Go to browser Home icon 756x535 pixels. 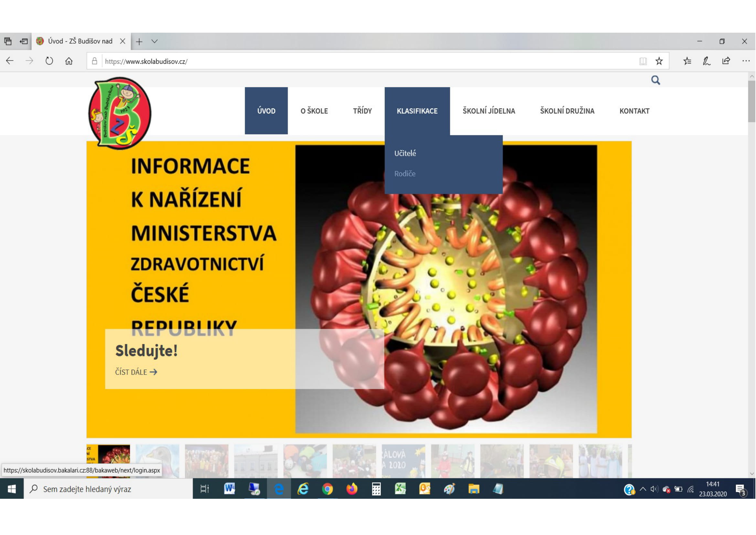click(x=69, y=61)
